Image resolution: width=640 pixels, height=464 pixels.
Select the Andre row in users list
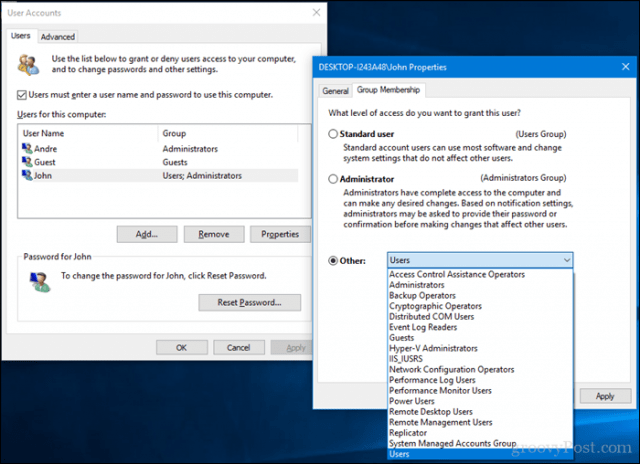pos(160,149)
